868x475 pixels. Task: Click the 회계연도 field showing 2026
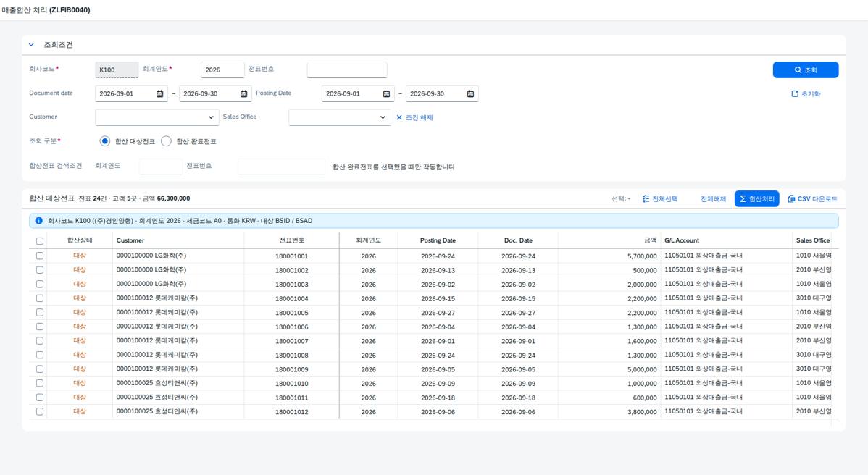(x=222, y=70)
